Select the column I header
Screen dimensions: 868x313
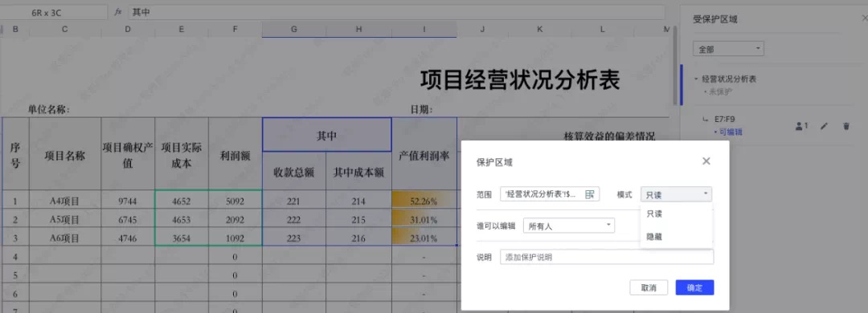(424, 29)
